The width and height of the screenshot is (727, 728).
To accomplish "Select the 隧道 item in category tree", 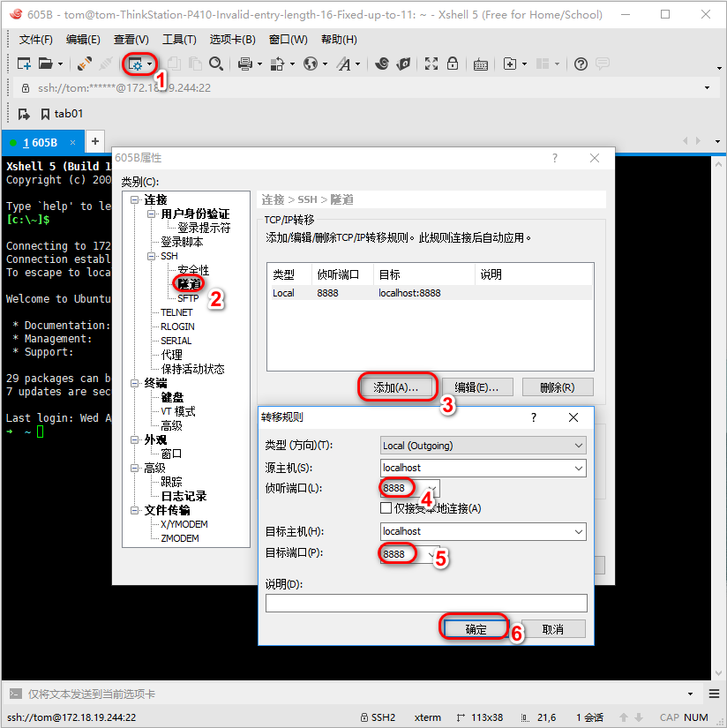I will [190, 283].
